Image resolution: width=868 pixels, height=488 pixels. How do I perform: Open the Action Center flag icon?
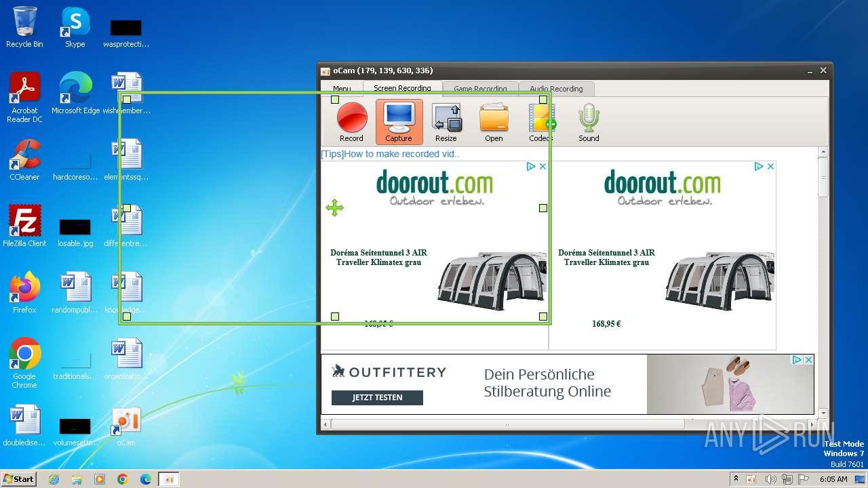(x=803, y=479)
